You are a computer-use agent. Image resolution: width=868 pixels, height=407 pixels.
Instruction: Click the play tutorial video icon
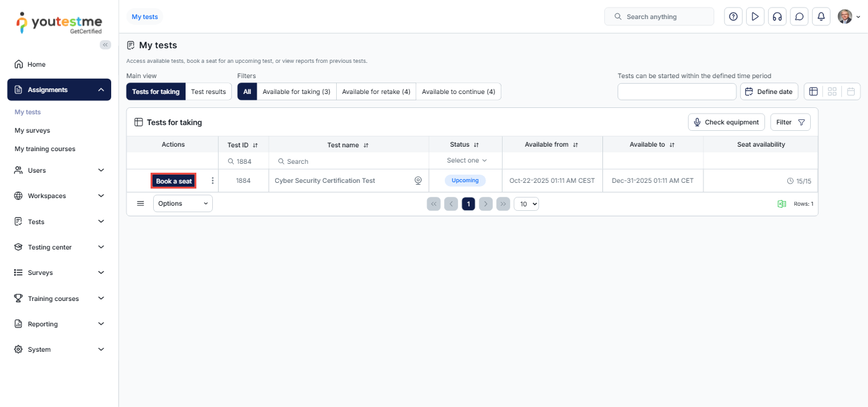tap(755, 17)
